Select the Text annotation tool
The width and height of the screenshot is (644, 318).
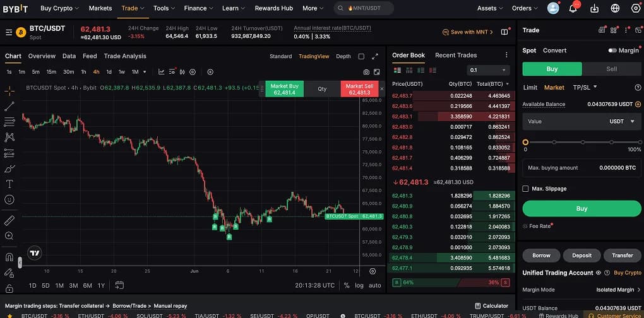click(x=9, y=184)
